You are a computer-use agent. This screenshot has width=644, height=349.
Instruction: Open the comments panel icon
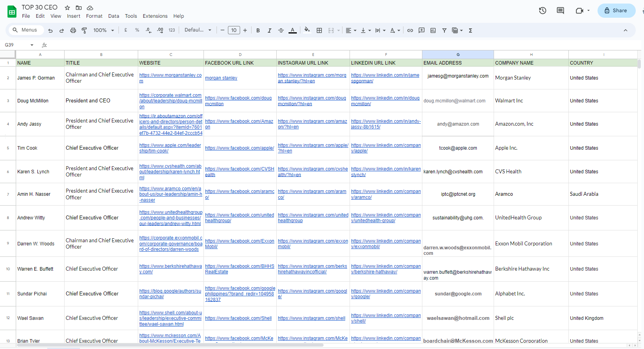561,11
